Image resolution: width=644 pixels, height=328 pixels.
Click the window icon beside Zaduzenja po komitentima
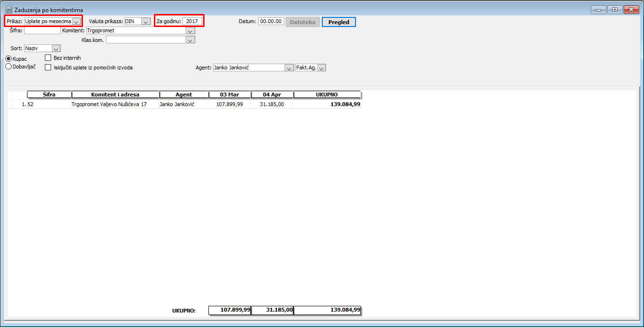[8, 10]
